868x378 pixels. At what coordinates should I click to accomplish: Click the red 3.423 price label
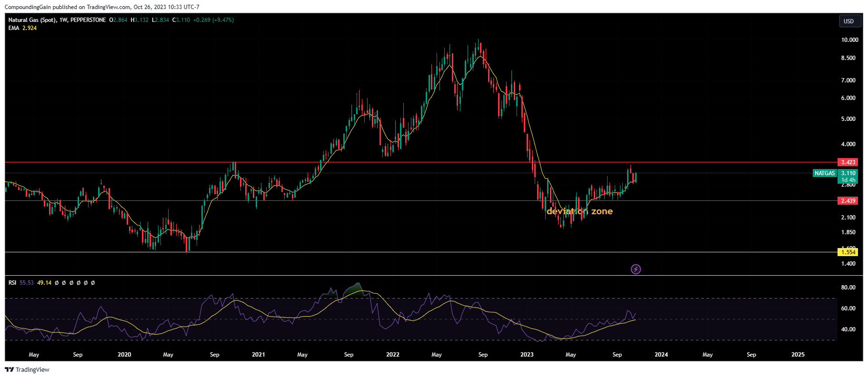(x=848, y=162)
